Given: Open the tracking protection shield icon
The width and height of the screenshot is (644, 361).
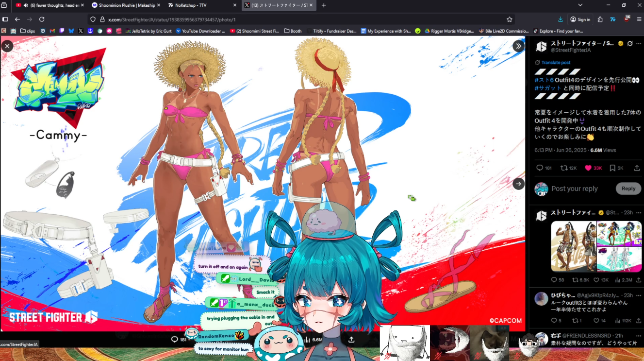Looking at the screenshot, I should click(x=93, y=19).
